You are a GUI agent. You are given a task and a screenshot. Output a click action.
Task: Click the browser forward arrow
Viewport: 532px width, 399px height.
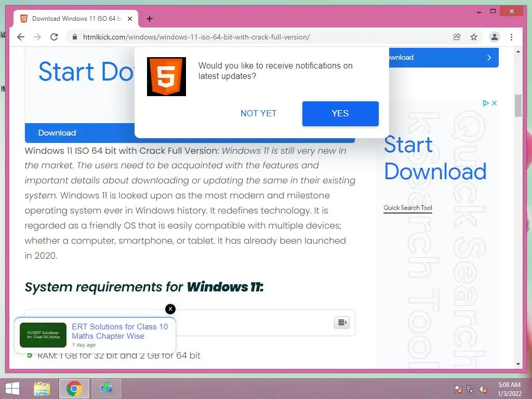[37, 37]
